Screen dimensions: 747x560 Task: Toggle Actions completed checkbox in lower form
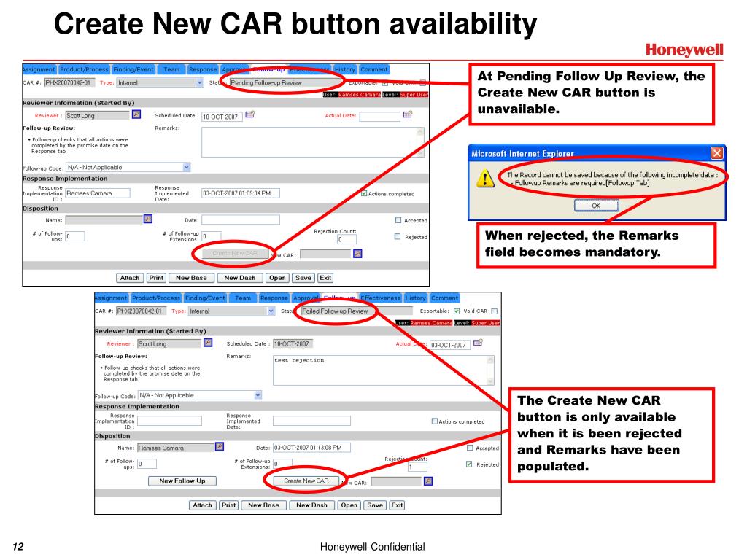(x=435, y=421)
